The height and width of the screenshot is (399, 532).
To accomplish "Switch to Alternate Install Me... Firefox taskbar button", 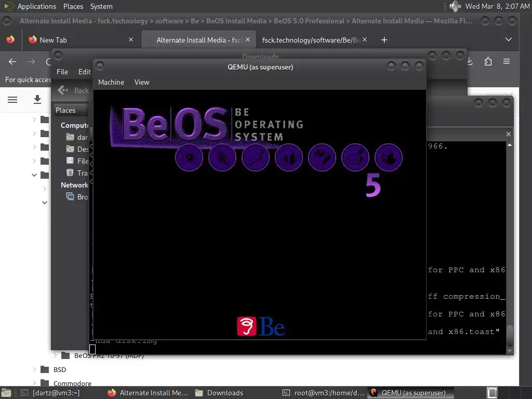I will point(148,393).
